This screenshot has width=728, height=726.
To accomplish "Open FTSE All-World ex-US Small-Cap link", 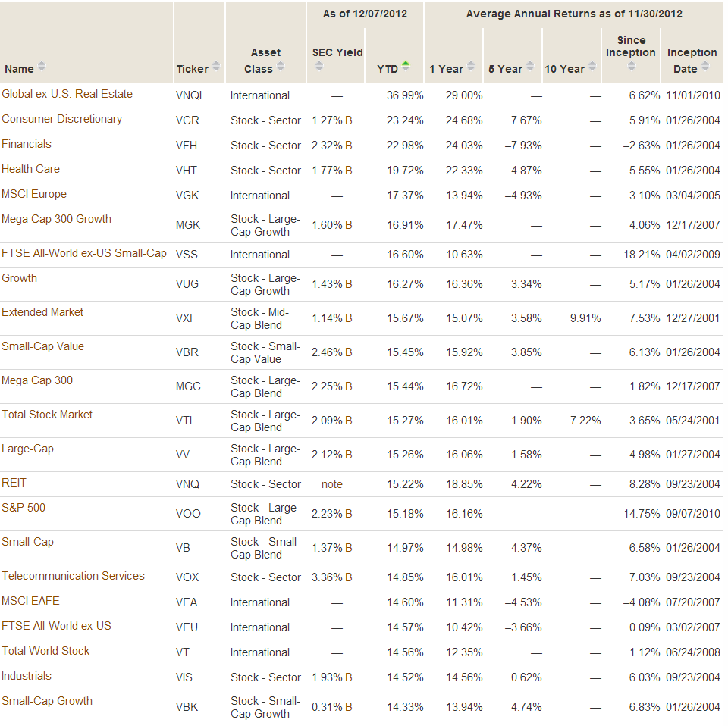I will [84, 253].
